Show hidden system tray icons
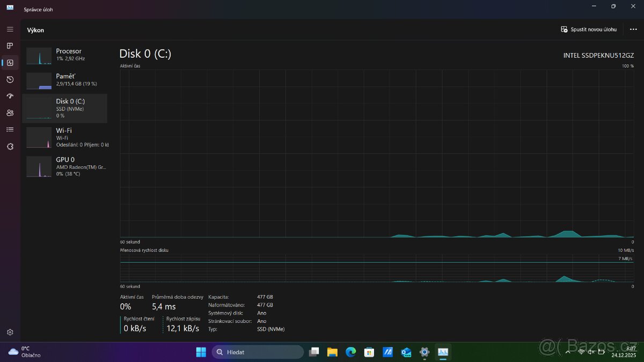This screenshot has width=644, height=362. pos(567,352)
